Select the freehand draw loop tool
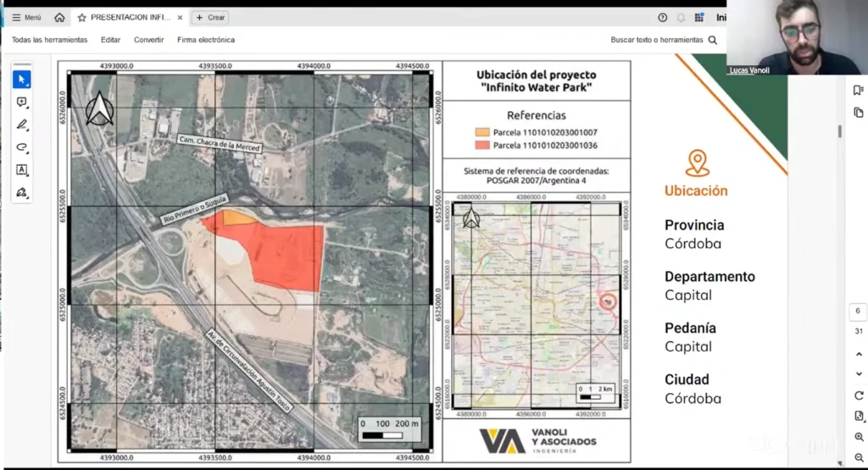Viewport: 868px width, 470px height. click(x=22, y=147)
